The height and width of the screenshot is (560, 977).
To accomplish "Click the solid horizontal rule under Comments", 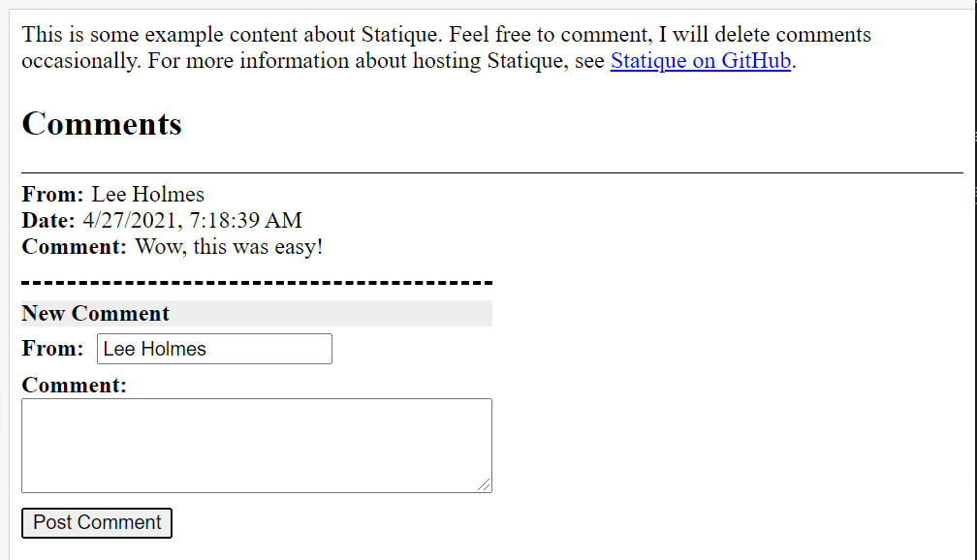I will [x=492, y=172].
